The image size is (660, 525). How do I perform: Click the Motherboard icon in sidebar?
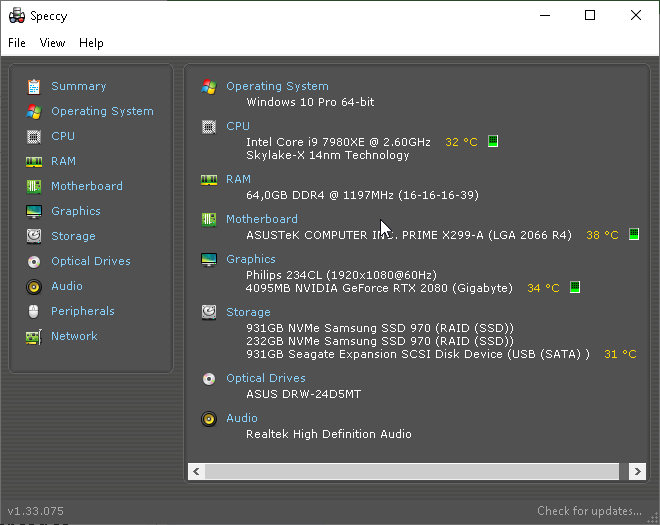(34, 186)
